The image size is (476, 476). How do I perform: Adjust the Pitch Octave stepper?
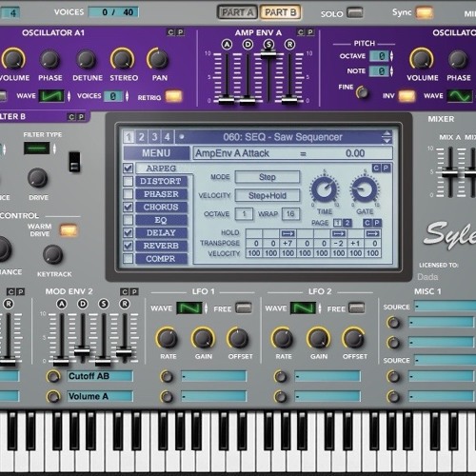point(391,56)
